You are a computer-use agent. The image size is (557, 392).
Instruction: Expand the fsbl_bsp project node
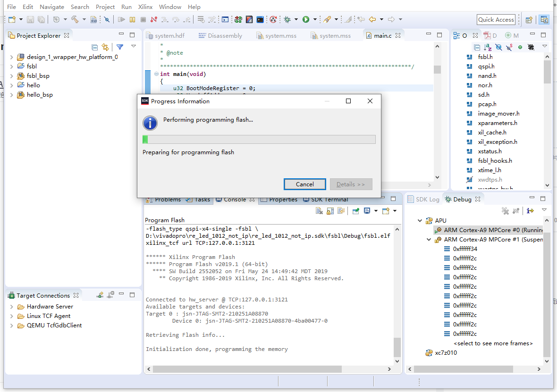[12, 75]
